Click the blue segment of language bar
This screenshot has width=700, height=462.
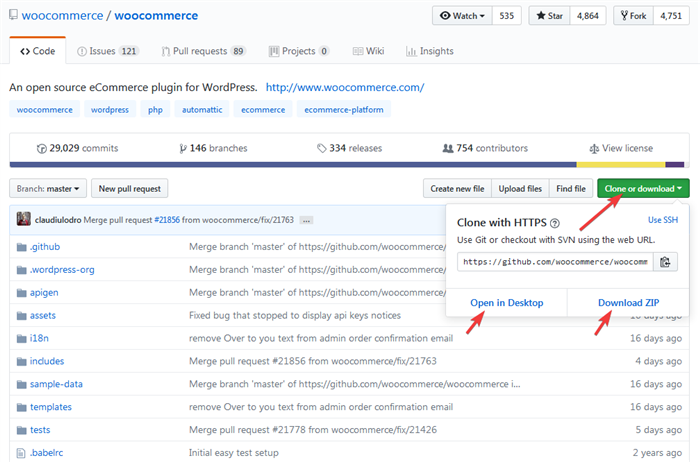pos(293,165)
